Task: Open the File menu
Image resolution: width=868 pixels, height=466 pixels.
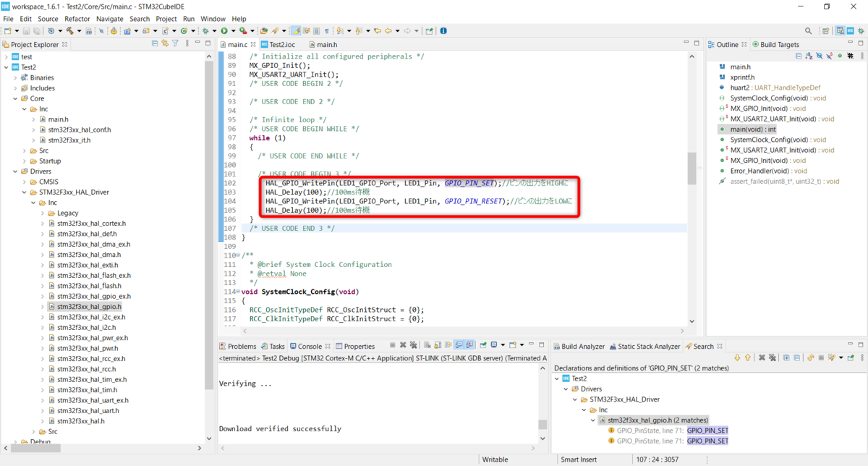Action: [x=8, y=18]
